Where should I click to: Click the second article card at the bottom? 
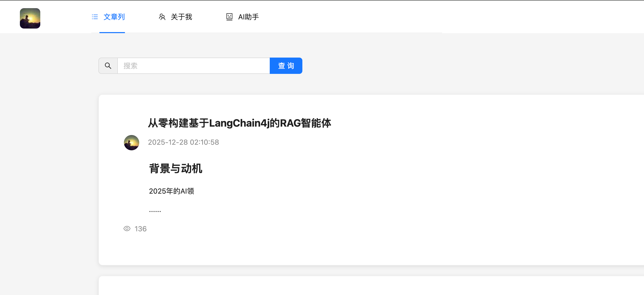[x=370, y=287]
